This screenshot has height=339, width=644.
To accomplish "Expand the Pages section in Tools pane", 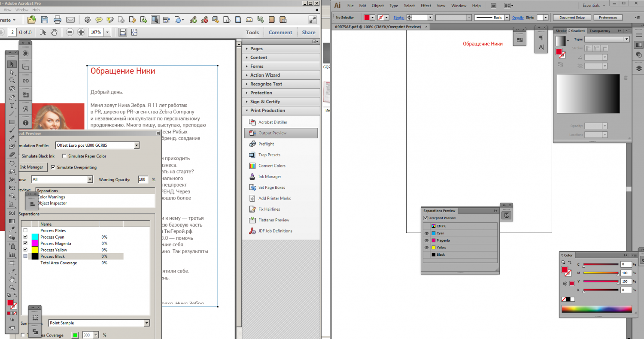I will (x=281, y=48).
